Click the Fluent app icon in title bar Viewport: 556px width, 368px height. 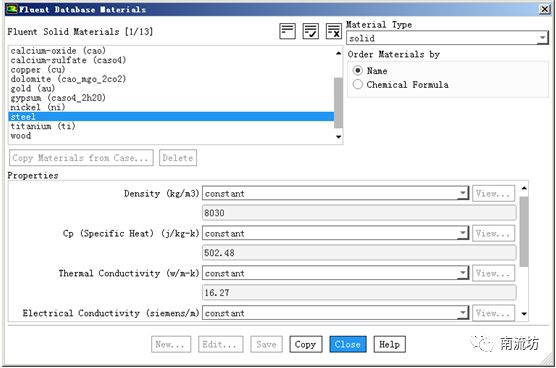pos(12,9)
